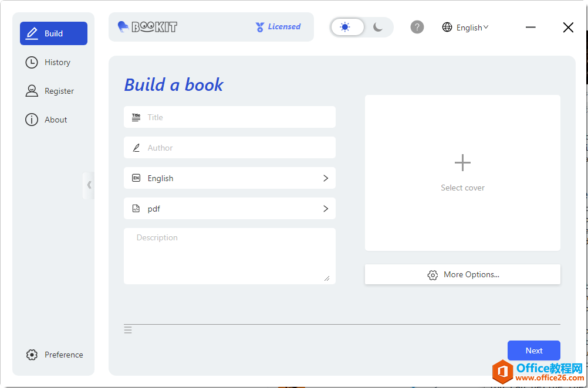
Task: Expand the pdf output format selector
Action: pos(229,209)
